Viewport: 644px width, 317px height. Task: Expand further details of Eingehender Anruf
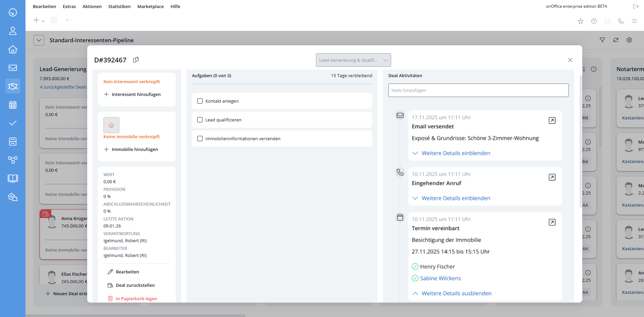coord(455,198)
